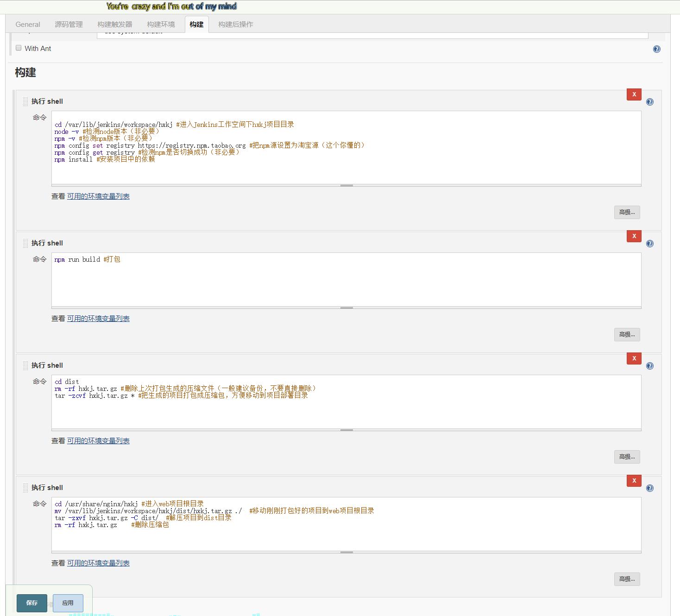680x616 pixels.
Task: Grab the drag handle of the nginx deploy step
Action: 25,488
